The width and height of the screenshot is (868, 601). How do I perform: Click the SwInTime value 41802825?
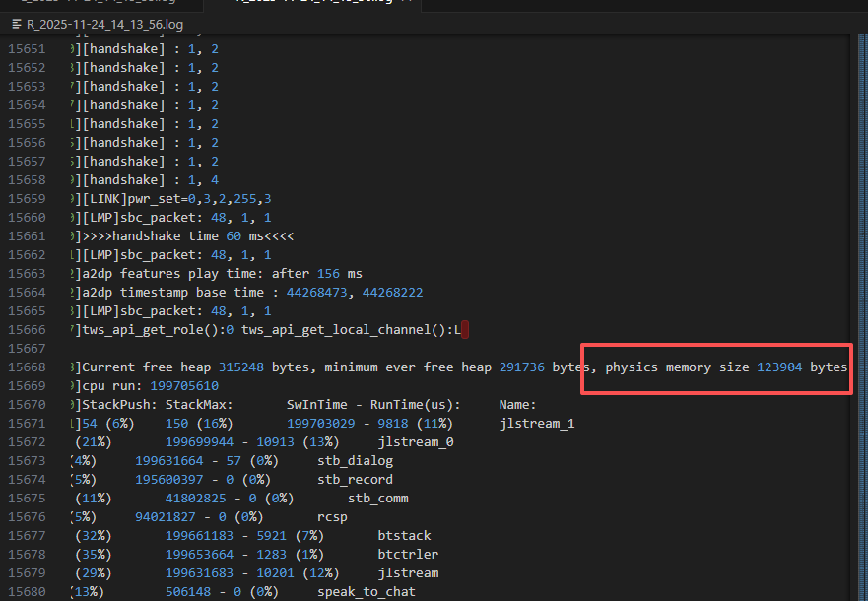click(195, 499)
